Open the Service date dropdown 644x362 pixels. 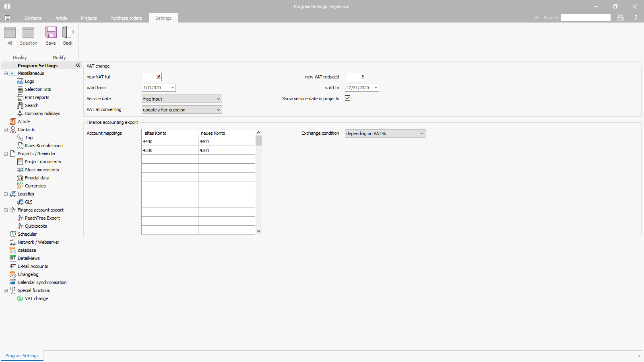pos(218,99)
